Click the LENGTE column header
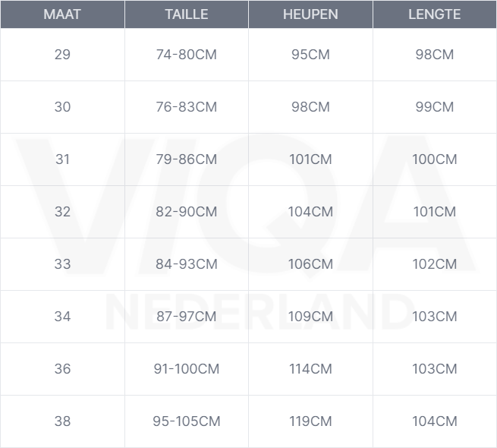 coord(434,14)
